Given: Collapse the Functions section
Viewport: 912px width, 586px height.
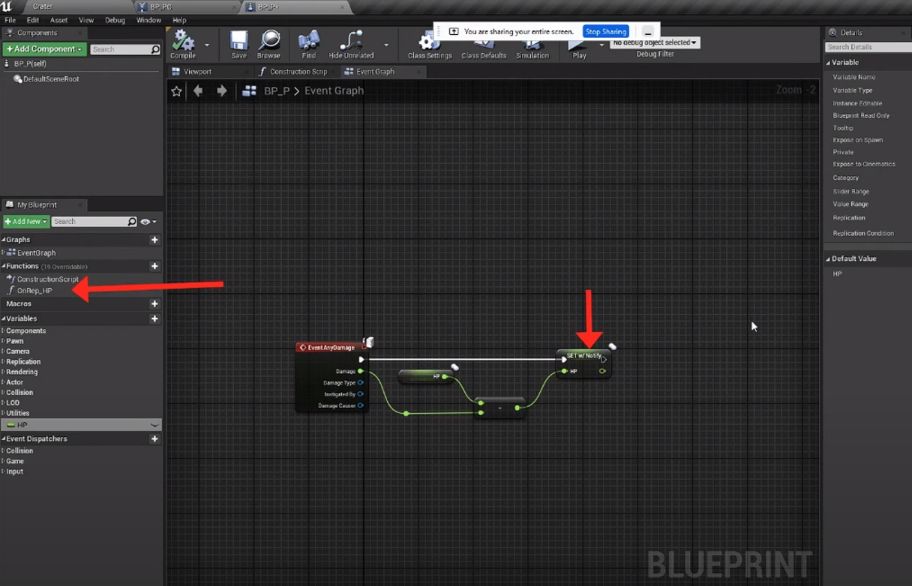Looking at the screenshot, I should pyautogui.click(x=3, y=266).
